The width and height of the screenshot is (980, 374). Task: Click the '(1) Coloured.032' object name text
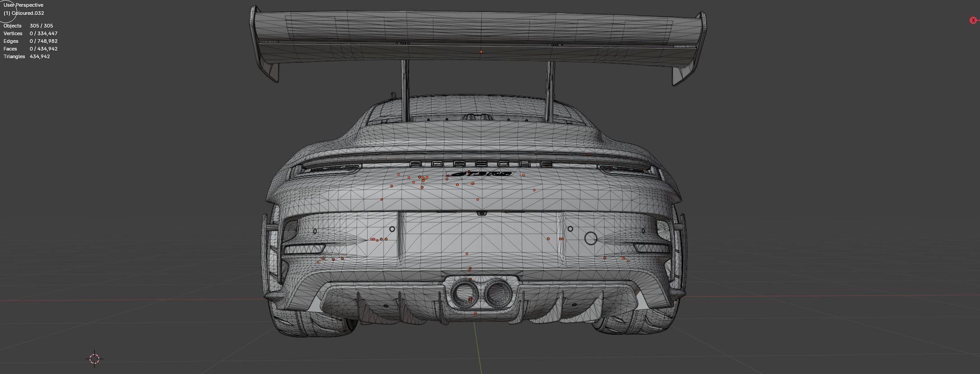(x=24, y=13)
